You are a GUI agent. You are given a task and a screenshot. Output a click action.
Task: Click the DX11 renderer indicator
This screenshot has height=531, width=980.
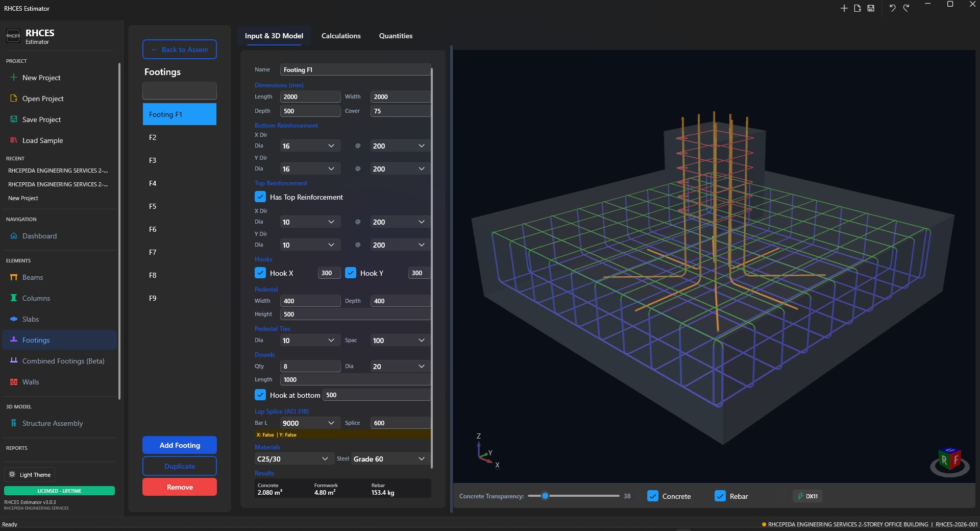[807, 496]
